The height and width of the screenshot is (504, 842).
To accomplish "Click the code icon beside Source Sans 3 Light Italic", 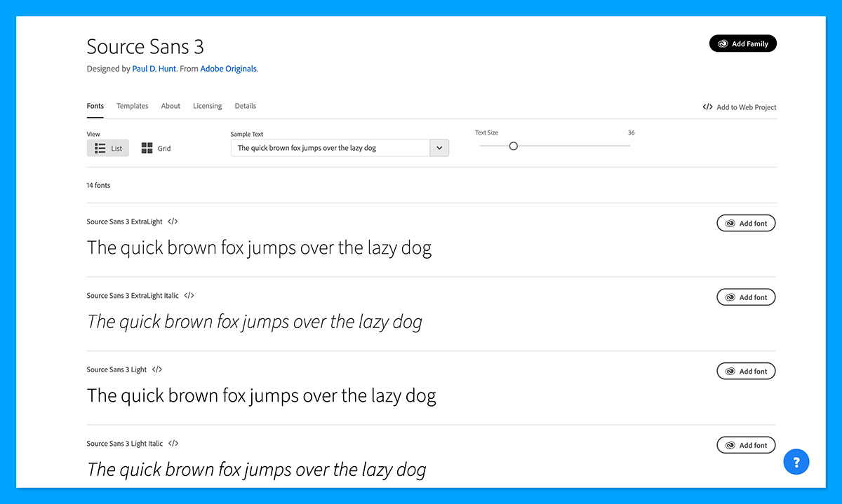I will 173,443.
